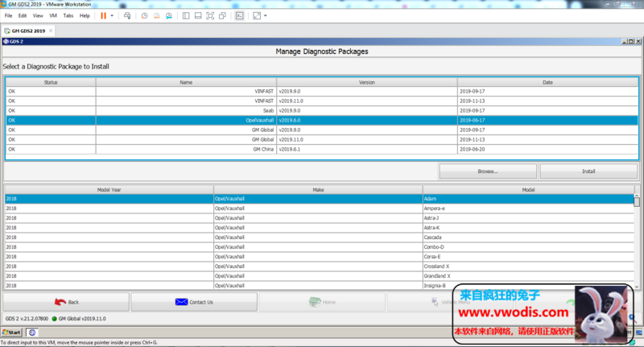Select the Saab v2019.9.0 package row
Viewport: 644px width, 347px height.
322,110
